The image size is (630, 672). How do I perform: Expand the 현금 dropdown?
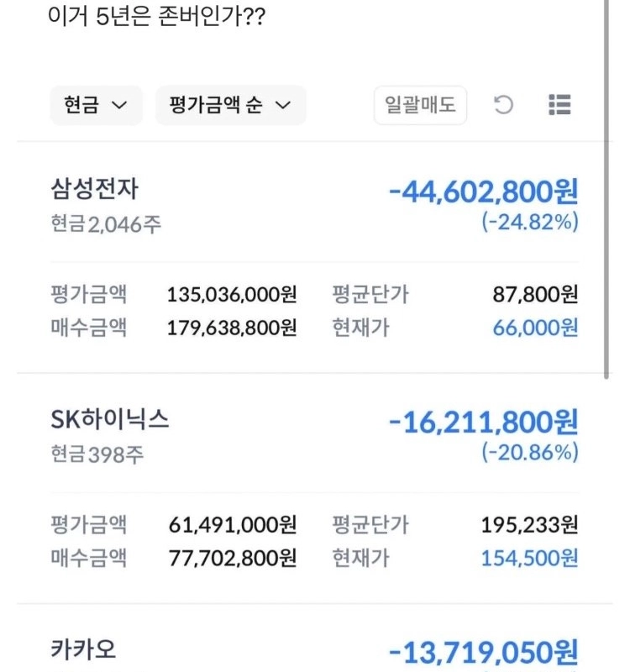(96, 105)
